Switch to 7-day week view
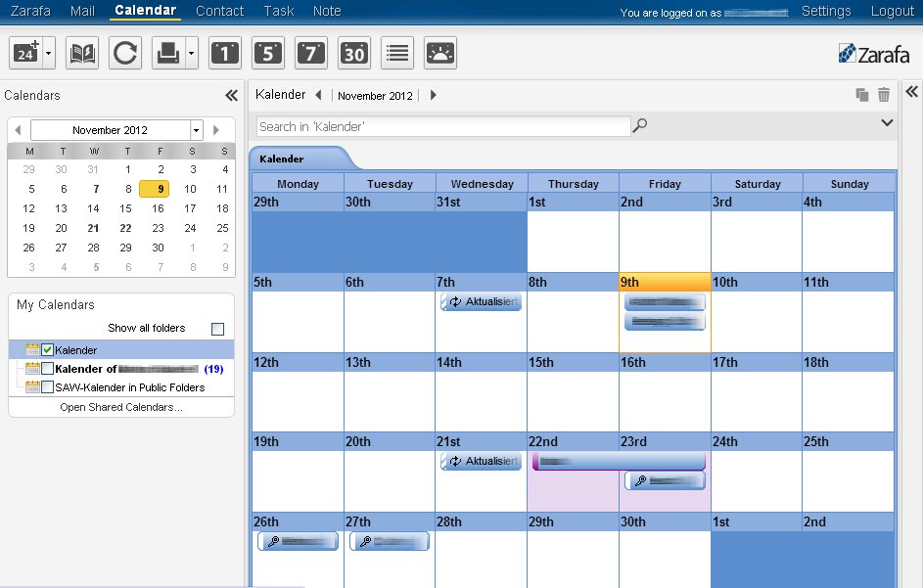This screenshot has width=923, height=588. click(x=311, y=53)
